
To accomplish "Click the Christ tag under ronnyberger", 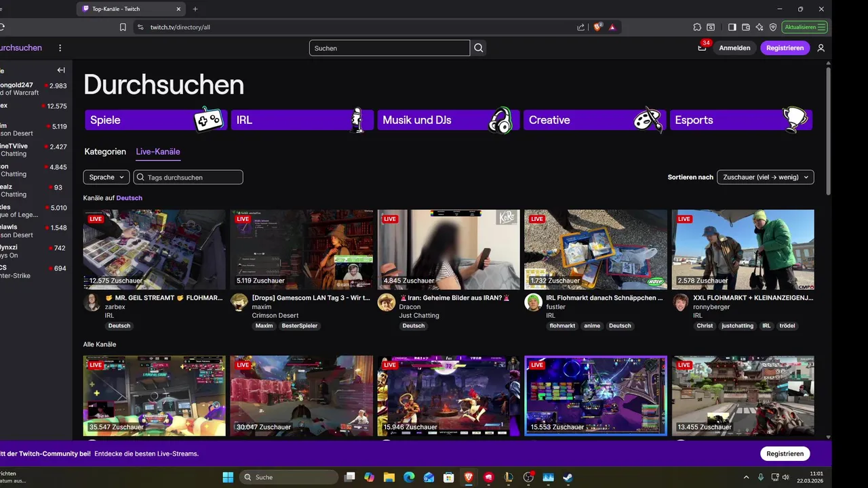I will coord(705,326).
